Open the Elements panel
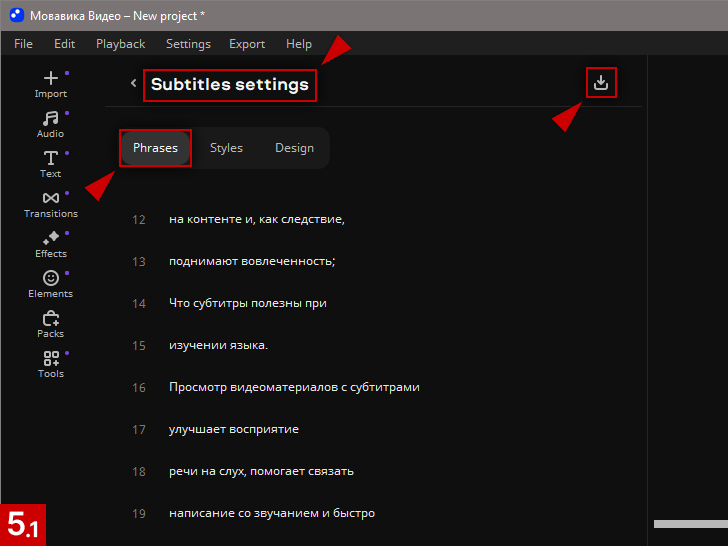Image resolution: width=728 pixels, height=546 pixels. pyautogui.click(x=50, y=283)
